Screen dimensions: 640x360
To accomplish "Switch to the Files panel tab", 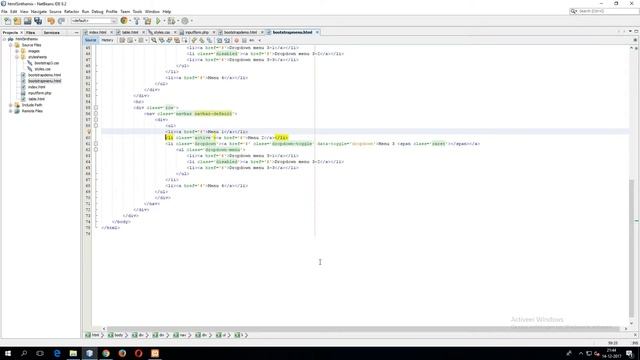I will coord(30,32).
